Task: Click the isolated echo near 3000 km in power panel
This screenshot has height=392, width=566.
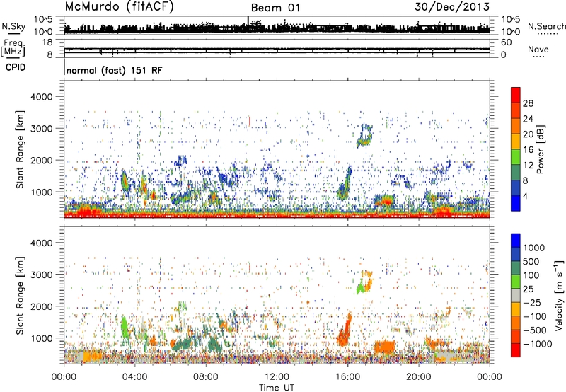Action: point(364,135)
